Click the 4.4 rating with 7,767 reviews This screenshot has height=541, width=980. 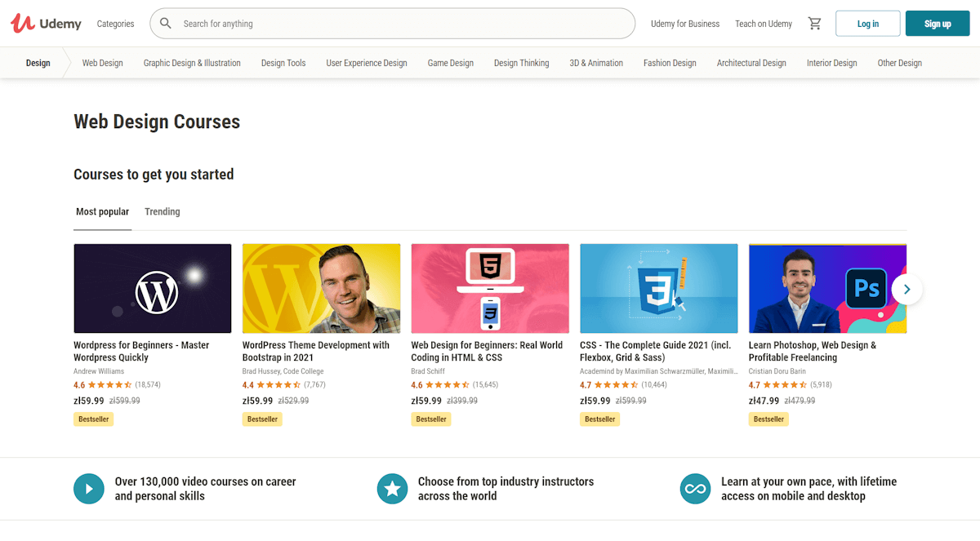(x=284, y=384)
